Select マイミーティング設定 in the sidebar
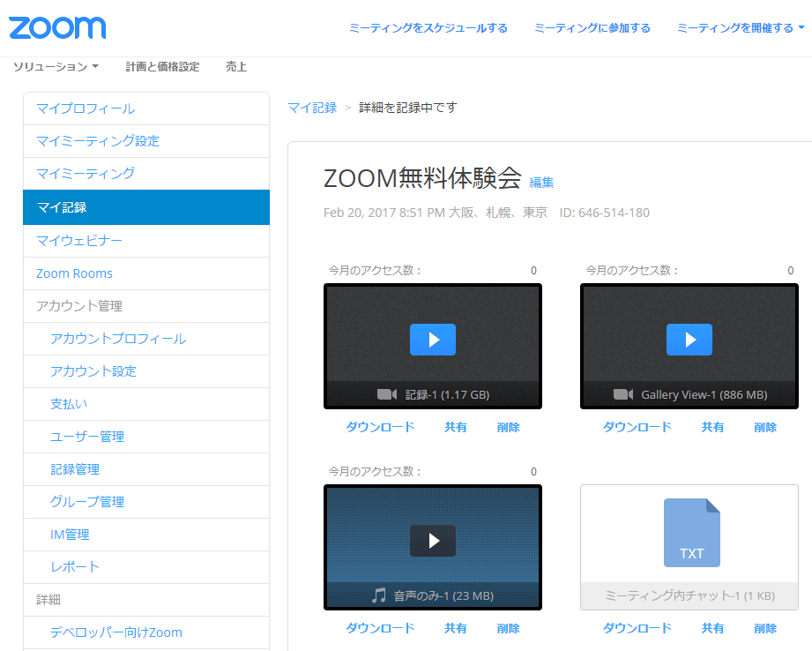 (x=98, y=141)
